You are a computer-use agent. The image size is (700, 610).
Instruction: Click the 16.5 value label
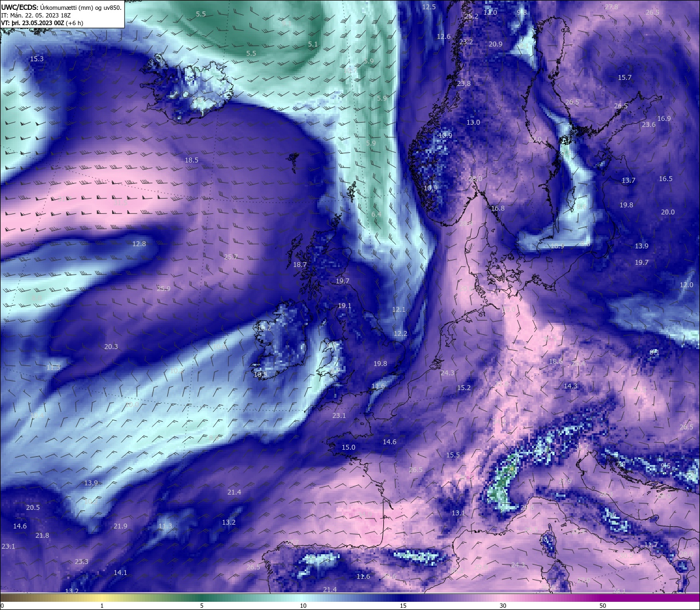tap(666, 178)
